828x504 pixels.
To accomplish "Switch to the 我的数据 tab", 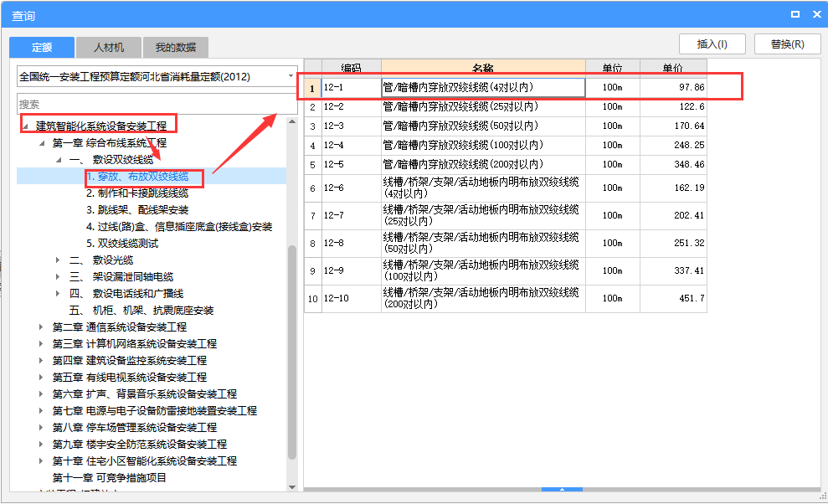I will 174,47.
